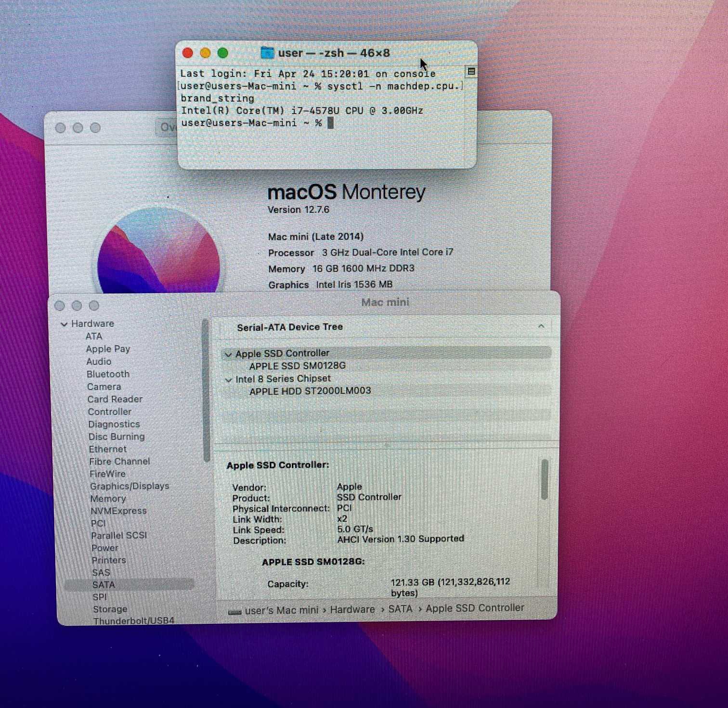728x708 pixels.
Task: Select Ethernet in the sidebar
Action: 108,449
